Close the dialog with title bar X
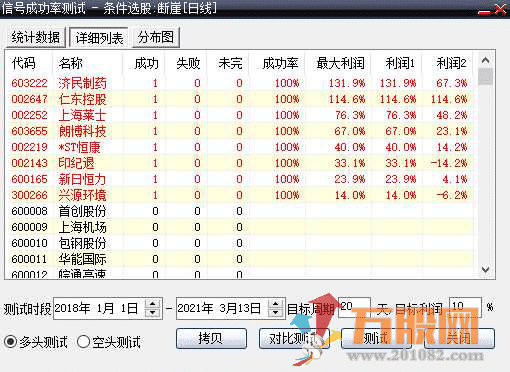The height and width of the screenshot is (372, 510). pos(500,8)
